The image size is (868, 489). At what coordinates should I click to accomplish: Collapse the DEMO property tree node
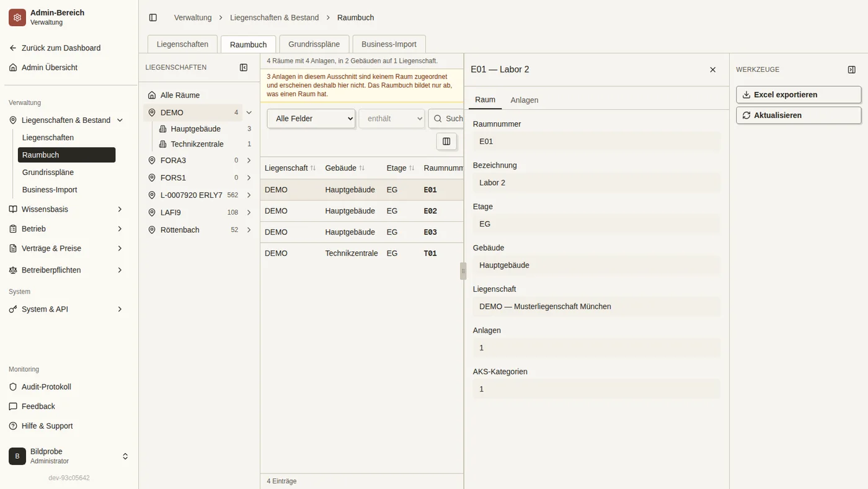[249, 112]
